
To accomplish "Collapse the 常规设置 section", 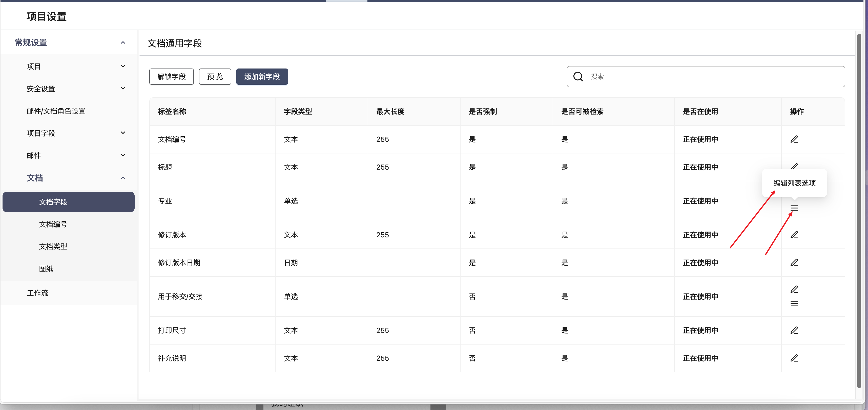I will pos(123,43).
